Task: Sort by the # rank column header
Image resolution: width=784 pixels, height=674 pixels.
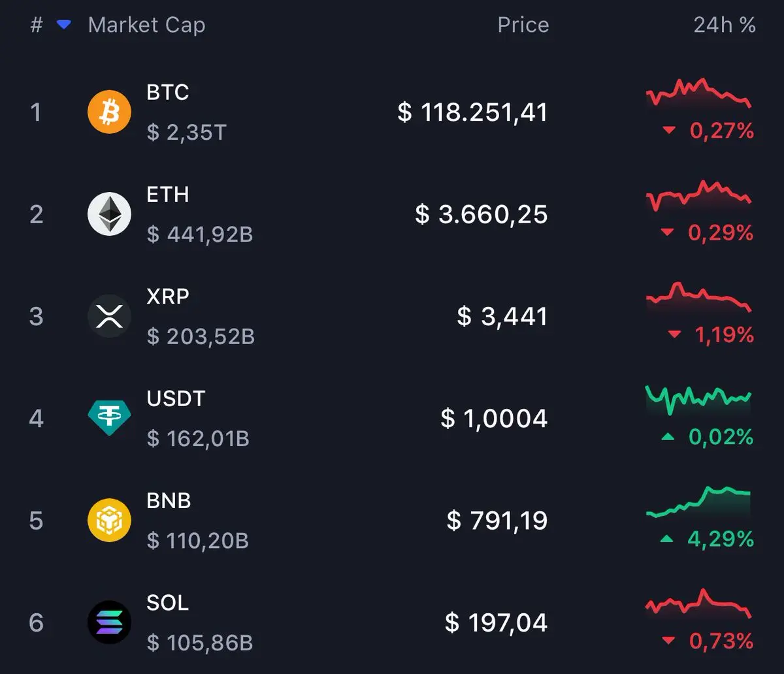Action: click(x=37, y=25)
